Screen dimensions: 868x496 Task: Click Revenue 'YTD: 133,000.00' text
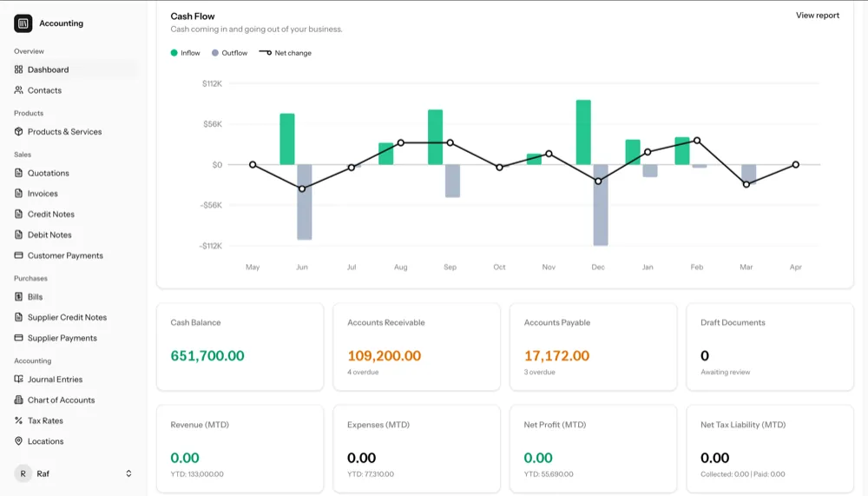(196, 474)
